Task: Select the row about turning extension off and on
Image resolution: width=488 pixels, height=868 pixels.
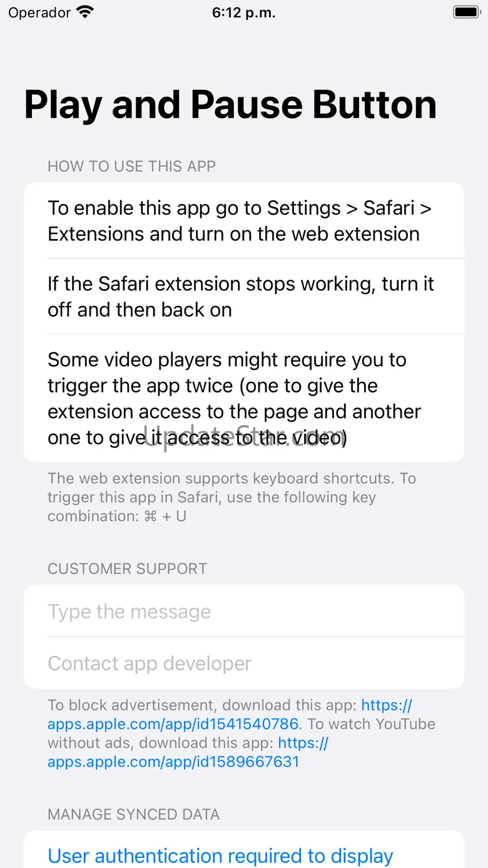Action: [x=244, y=296]
